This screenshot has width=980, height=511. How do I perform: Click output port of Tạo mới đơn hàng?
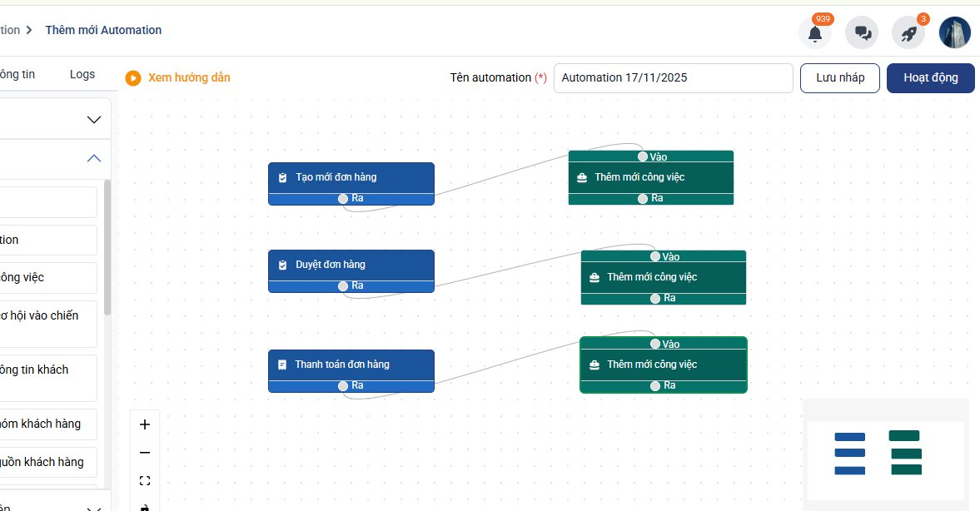(x=343, y=199)
